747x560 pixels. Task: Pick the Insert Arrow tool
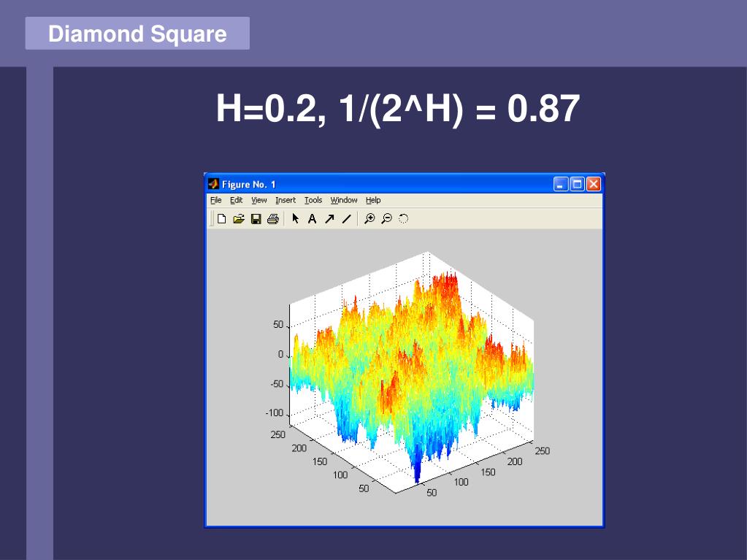pos(329,218)
